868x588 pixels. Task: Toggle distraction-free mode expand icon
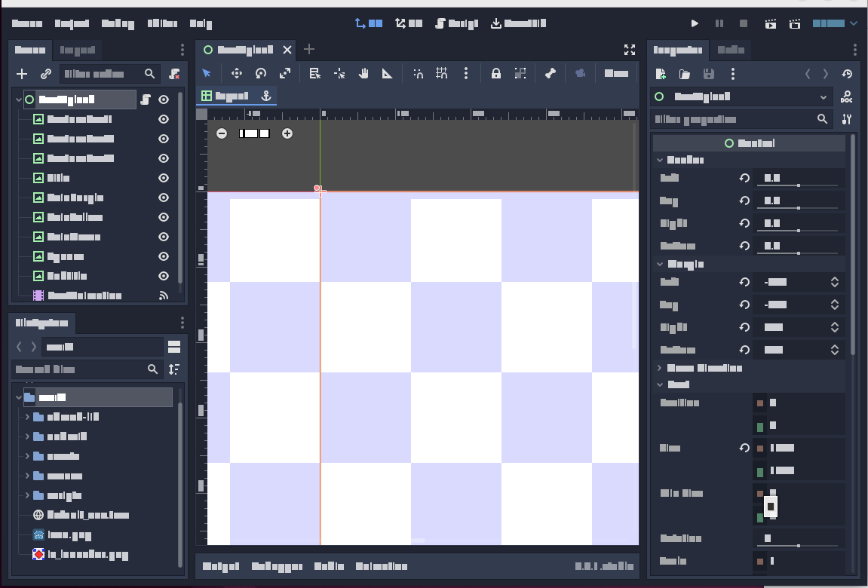click(630, 50)
